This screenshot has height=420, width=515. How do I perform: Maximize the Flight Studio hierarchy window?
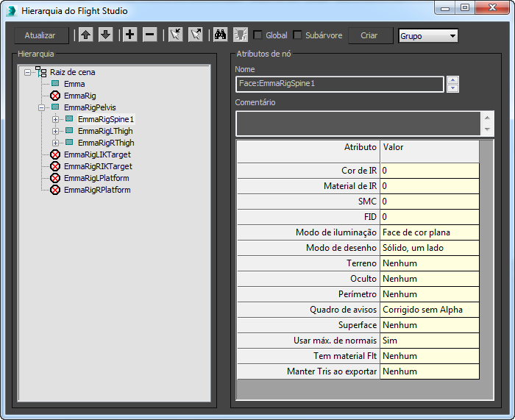465,8
